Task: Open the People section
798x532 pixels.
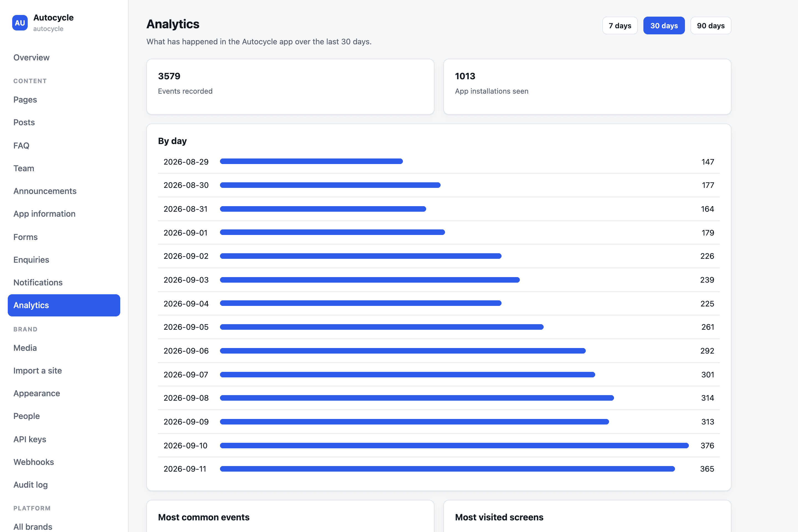Action: (64, 416)
